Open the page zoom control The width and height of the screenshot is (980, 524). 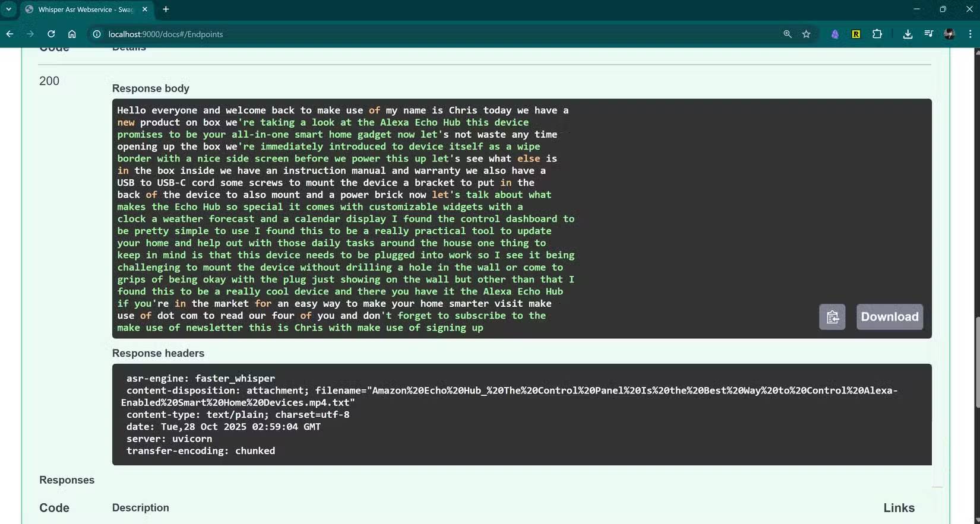click(788, 34)
